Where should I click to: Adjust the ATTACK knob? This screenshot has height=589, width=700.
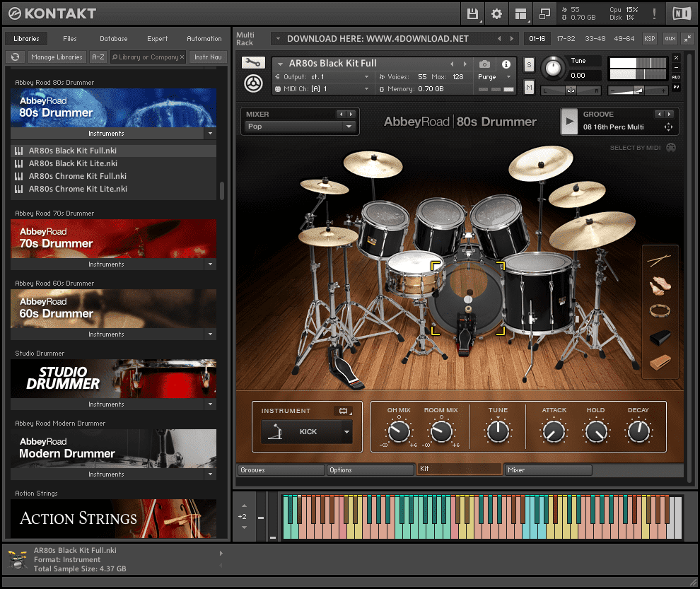click(554, 431)
